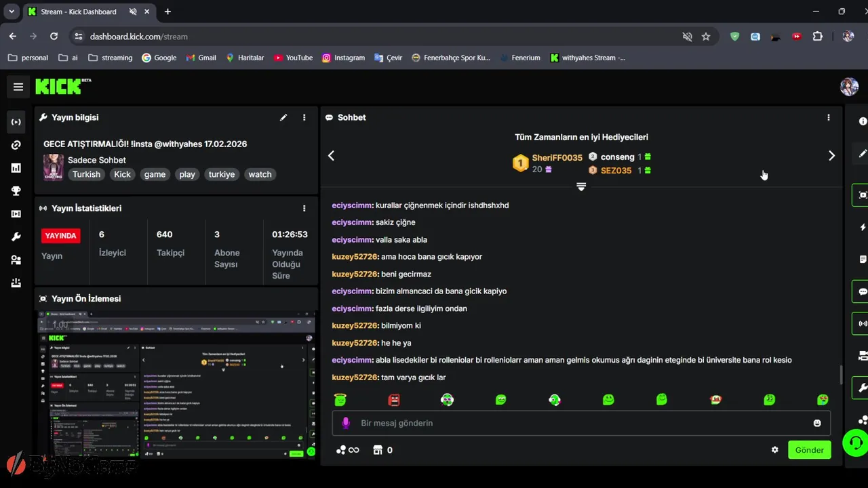Select the Turkish tag
The width and height of the screenshot is (868, 488).
click(x=87, y=174)
